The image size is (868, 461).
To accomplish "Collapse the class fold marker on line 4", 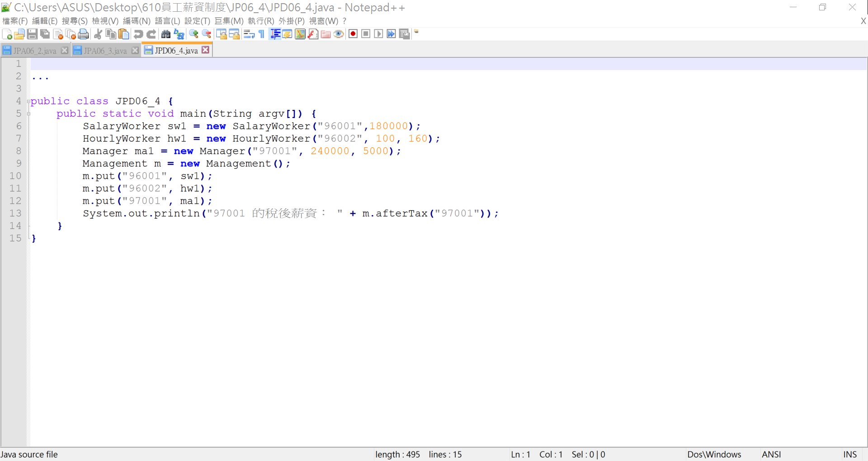I will point(28,101).
